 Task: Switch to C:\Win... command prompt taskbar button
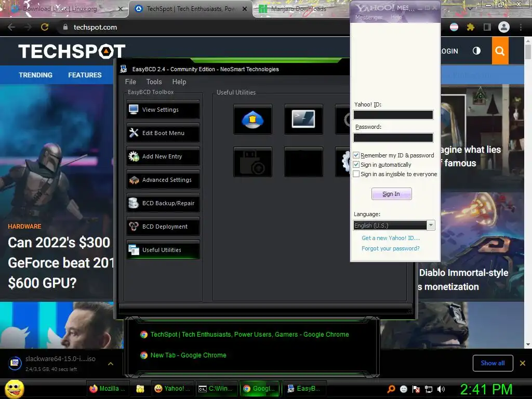216,389
